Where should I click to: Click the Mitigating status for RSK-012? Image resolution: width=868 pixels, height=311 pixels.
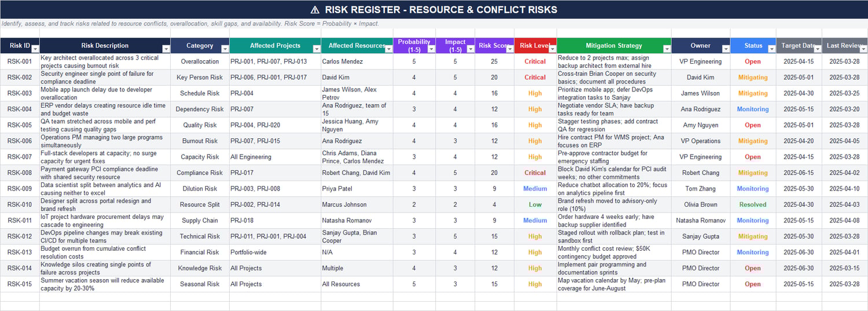(753, 236)
